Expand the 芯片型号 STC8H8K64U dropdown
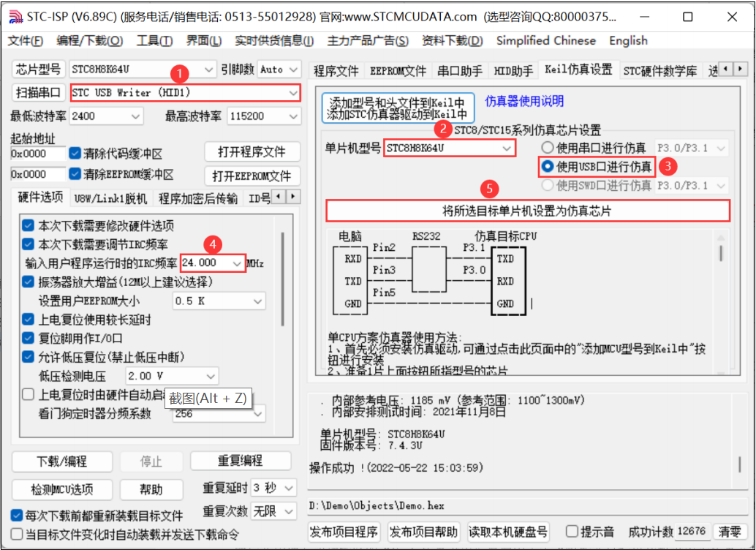Screen dimensions: 756x550 pyautogui.click(x=208, y=69)
